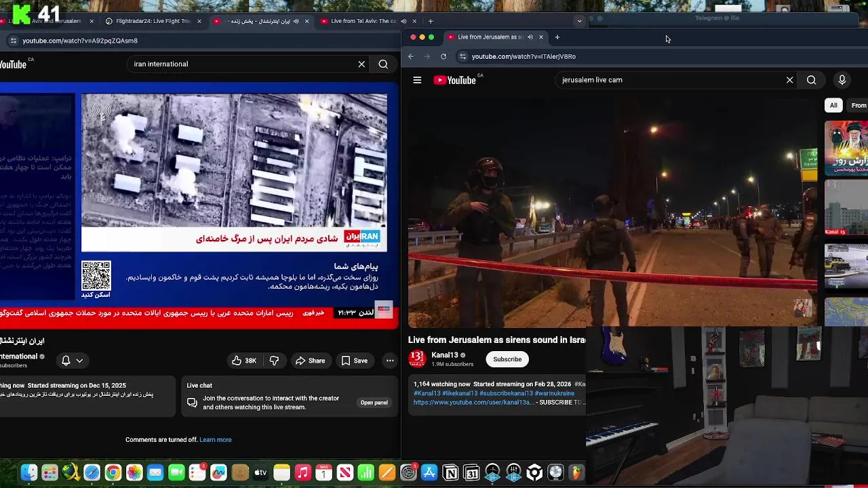Open Apple TV app in the Dock
Viewport: 868px width, 488px height.
click(260, 472)
